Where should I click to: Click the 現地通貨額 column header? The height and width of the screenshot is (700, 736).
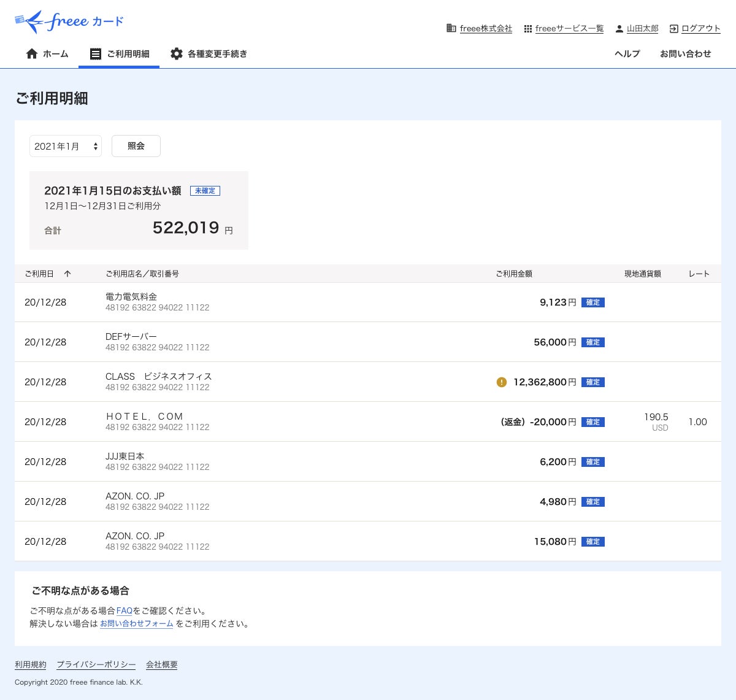tap(643, 274)
